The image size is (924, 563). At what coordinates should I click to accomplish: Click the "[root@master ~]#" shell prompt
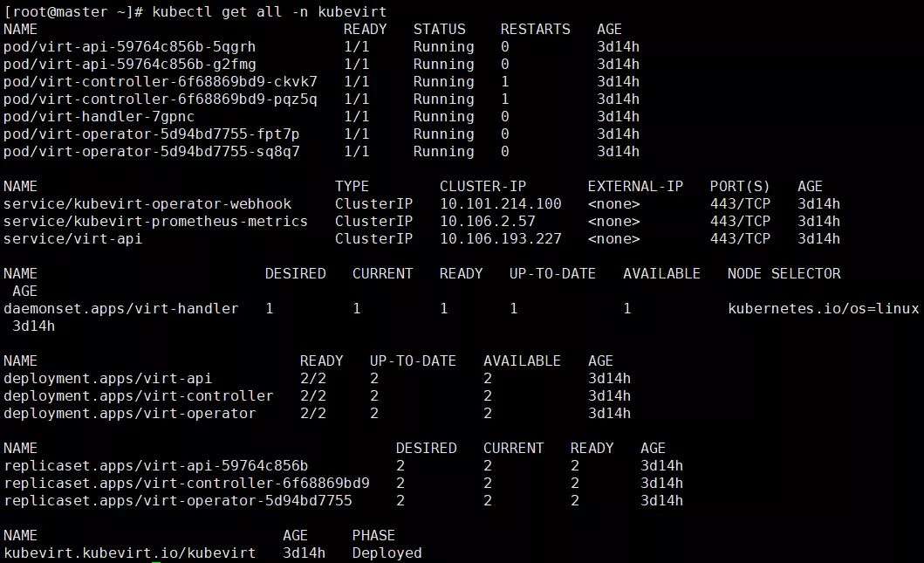73,12
